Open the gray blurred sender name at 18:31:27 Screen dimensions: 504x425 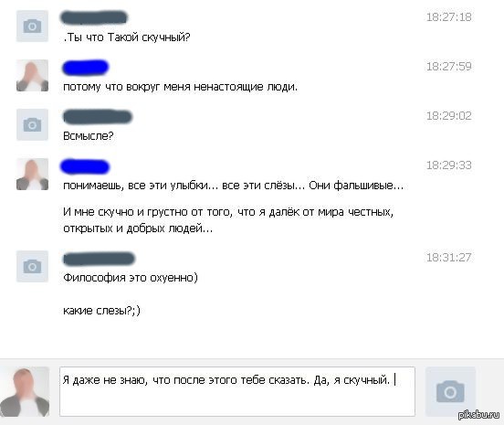pyautogui.click(x=99, y=259)
